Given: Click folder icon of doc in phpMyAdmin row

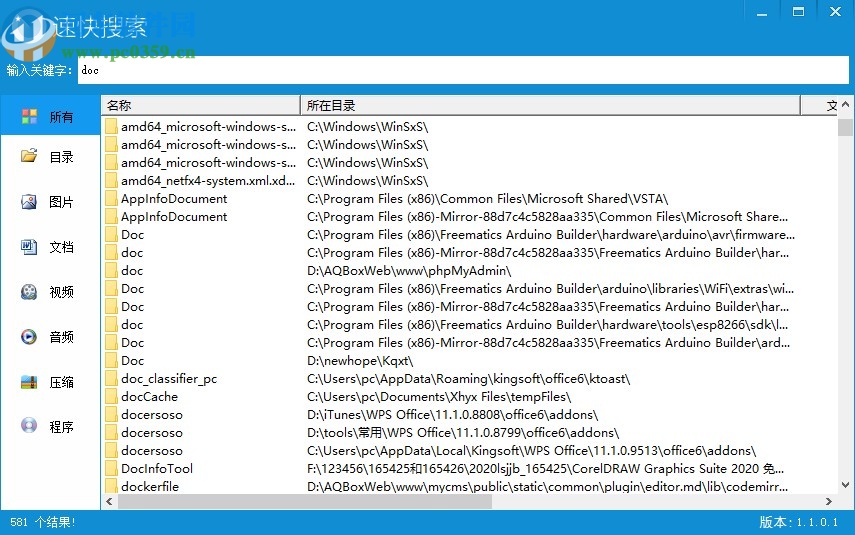Looking at the screenshot, I should pos(111,270).
